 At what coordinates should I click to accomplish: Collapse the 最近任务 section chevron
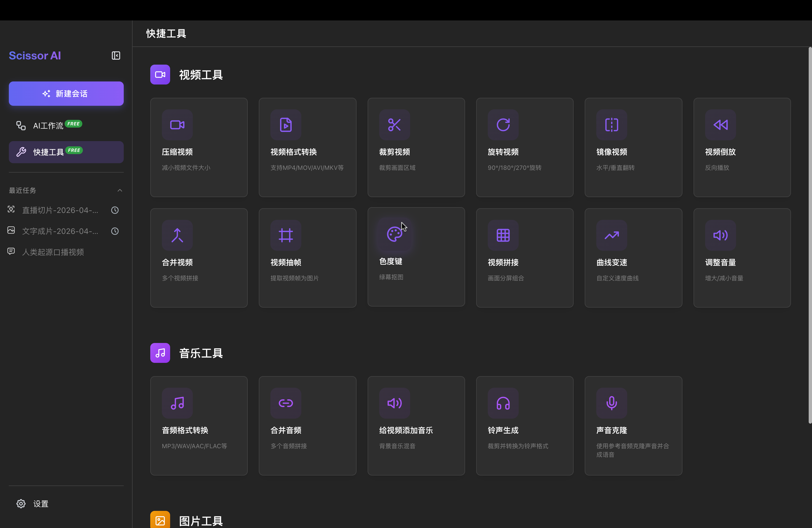point(120,190)
